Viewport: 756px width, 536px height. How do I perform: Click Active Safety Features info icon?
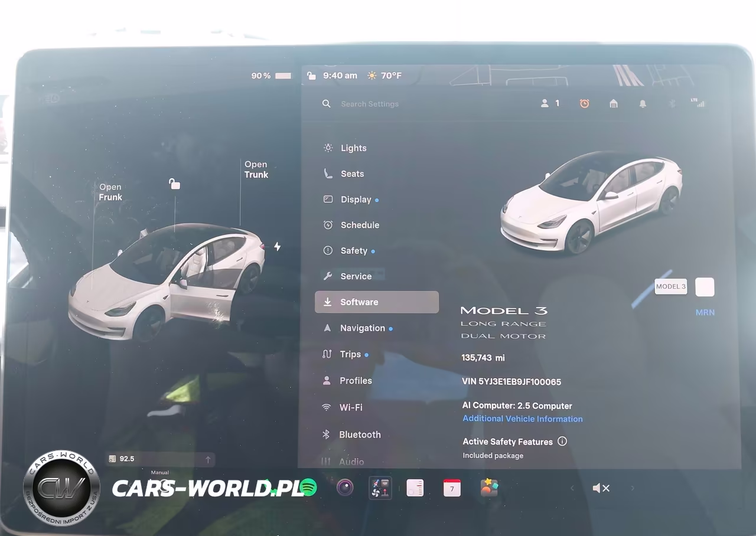[x=562, y=441]
